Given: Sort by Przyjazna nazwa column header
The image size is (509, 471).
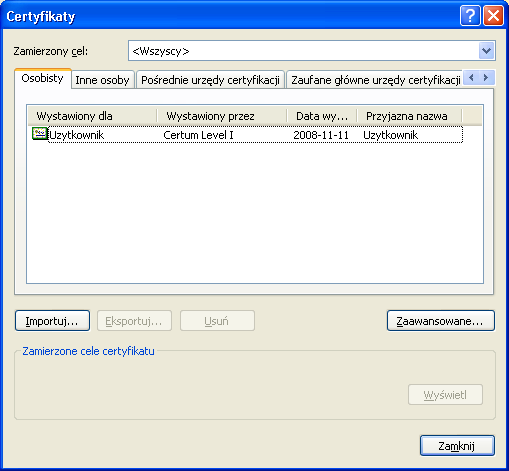Looking at the screenshot, I should pyautogui.click(x=409, y=116).
